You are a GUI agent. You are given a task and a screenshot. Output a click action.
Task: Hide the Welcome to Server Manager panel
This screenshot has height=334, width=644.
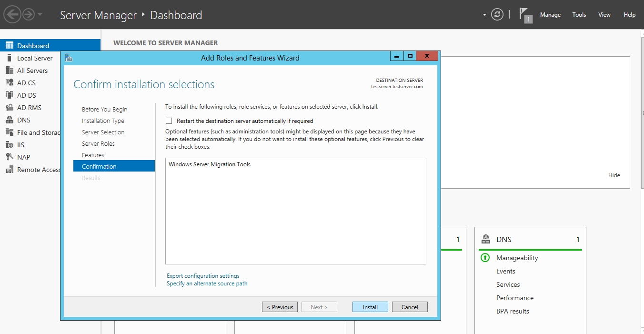(x=614, y=175)
